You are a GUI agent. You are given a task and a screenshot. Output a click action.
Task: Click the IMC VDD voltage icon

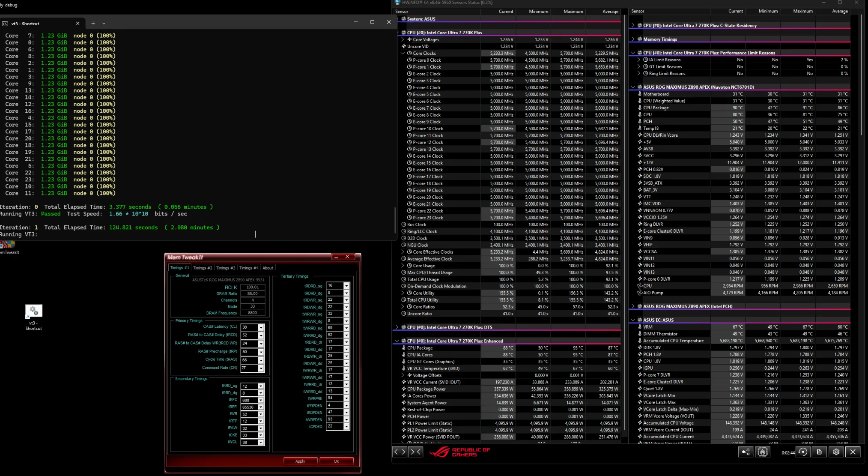(x=640, y=204)
